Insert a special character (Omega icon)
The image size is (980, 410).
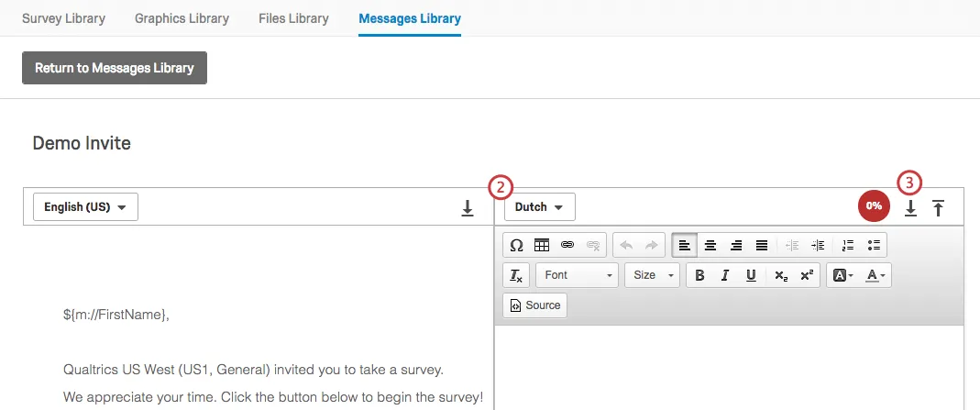pos(516,245)
